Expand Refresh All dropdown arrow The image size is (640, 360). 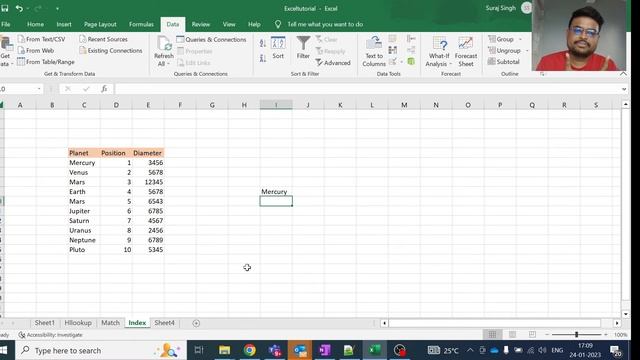[x=168, y=64]
